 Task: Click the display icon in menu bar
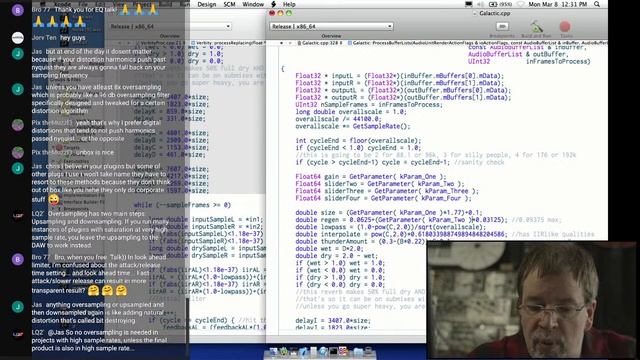[x=469, y=4]
